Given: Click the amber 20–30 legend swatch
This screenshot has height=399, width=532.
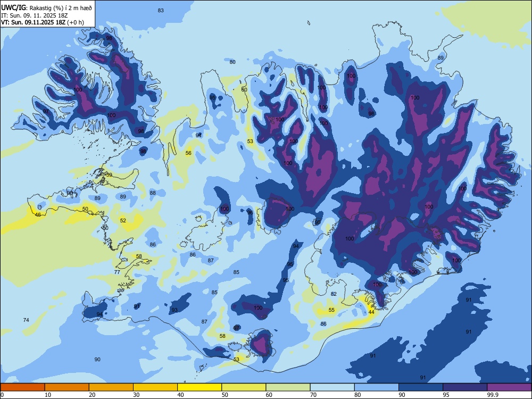Looking at the screenshot, I should 111,387.
